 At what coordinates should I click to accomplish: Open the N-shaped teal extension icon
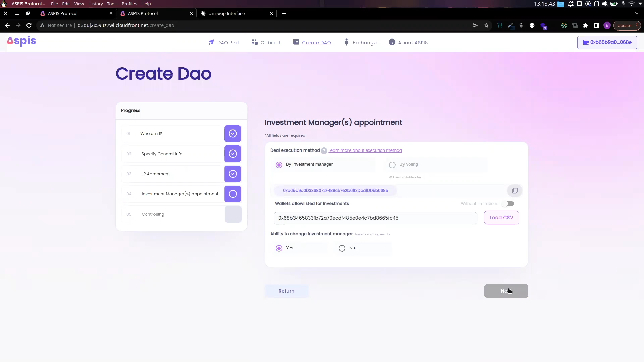[x=499, y=25]
